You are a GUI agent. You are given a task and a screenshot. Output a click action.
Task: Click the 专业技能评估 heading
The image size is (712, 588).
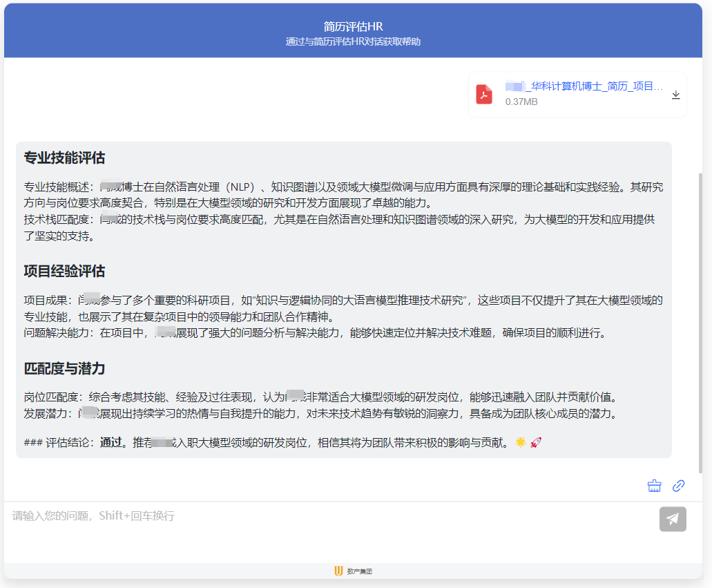[64, 158]
